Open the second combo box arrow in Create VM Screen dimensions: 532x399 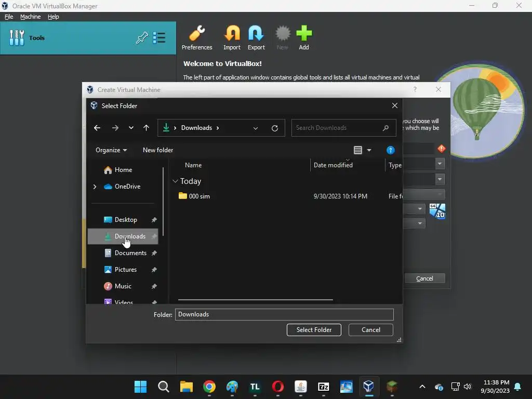(x=440, y=179)
